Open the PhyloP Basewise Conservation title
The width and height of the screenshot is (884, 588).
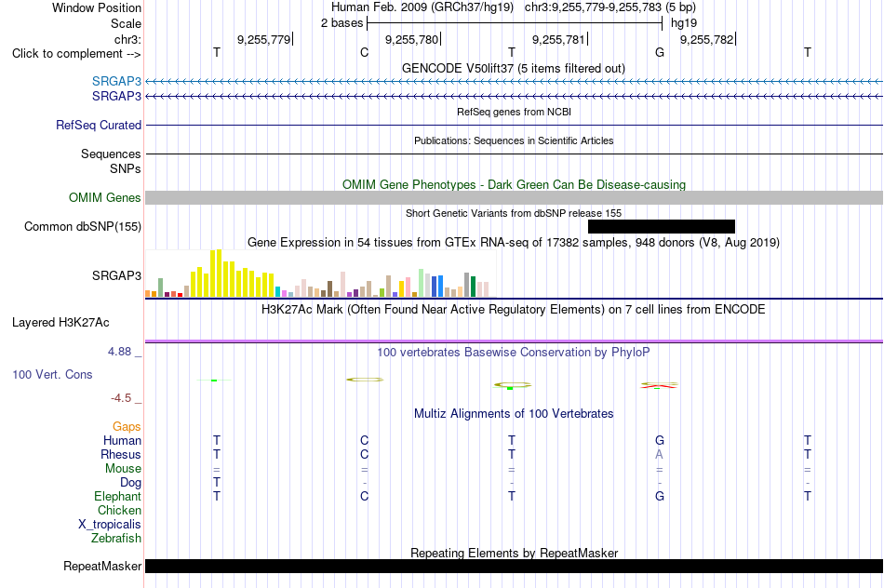point(514,353)
